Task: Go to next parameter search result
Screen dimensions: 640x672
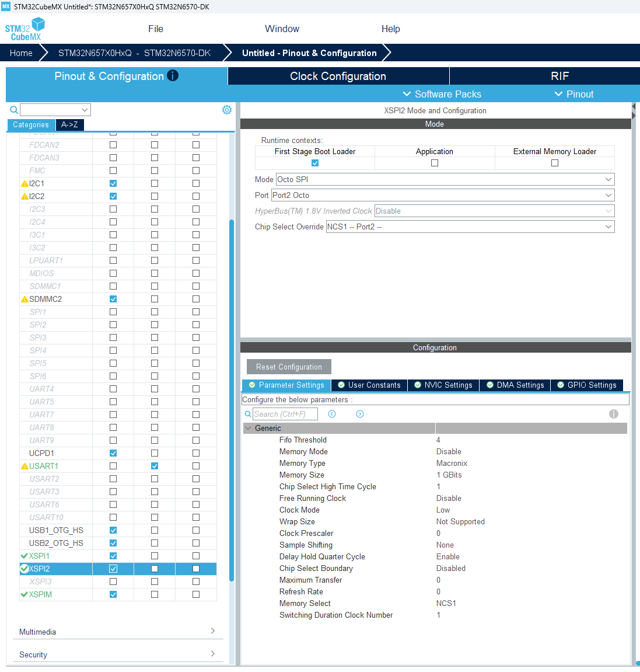Action: click(360, 414)
